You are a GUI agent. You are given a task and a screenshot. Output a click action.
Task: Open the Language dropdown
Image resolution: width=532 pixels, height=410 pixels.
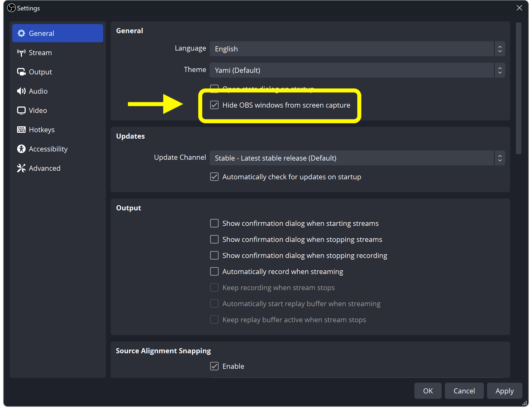coord(357,49)
